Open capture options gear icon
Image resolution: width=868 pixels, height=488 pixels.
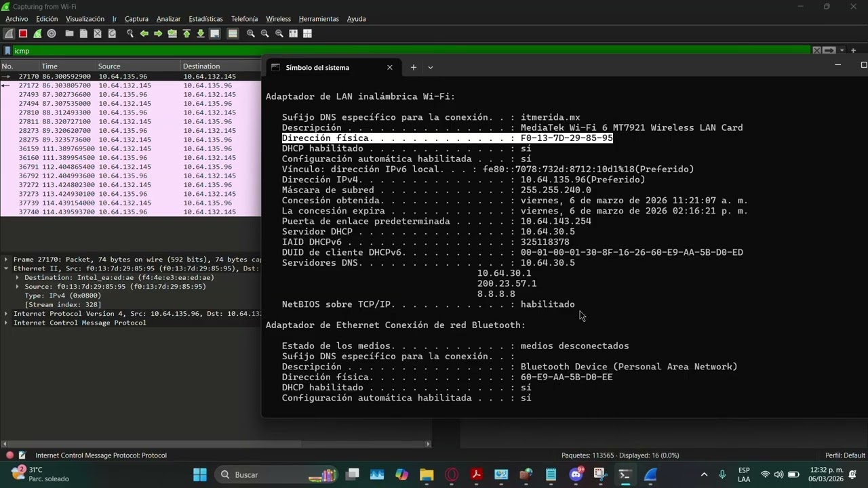tap(51, 33)
